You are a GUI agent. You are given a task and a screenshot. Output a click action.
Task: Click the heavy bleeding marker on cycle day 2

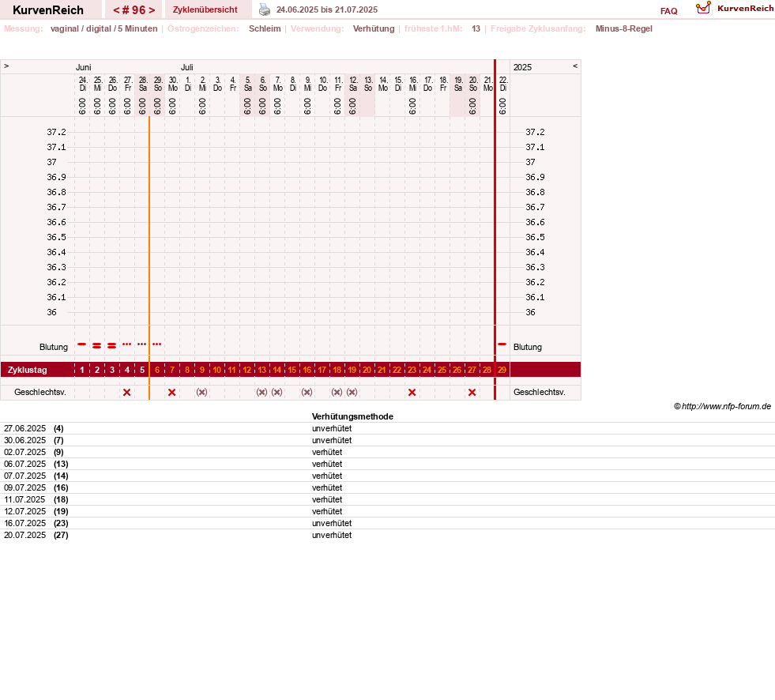pos(97,345)
